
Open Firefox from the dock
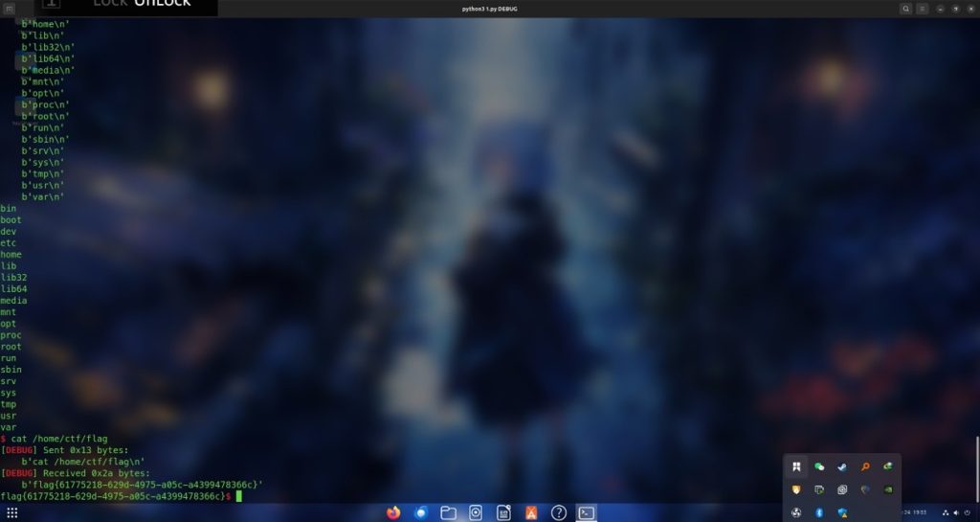(x=393, y=512)
